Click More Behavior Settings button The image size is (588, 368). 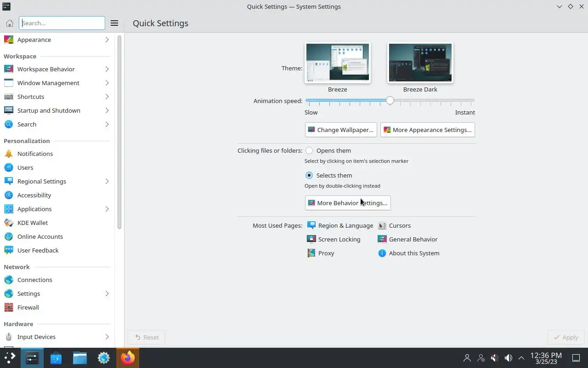coord(348,203)
